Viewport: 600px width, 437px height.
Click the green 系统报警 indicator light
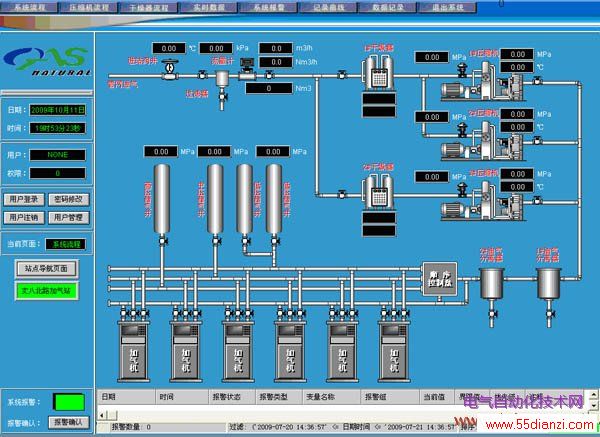pos(68,402)
